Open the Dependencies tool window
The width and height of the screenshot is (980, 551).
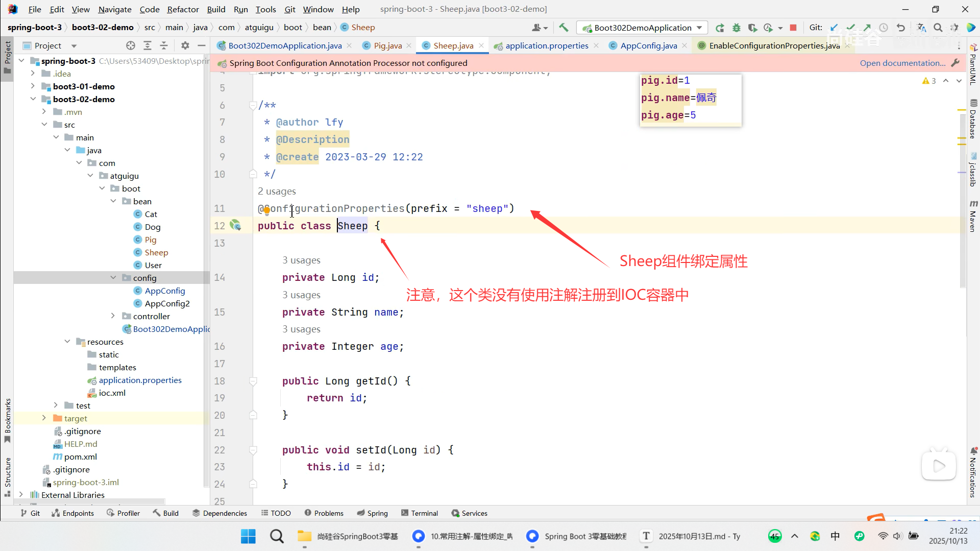click(x=219, y=513)
